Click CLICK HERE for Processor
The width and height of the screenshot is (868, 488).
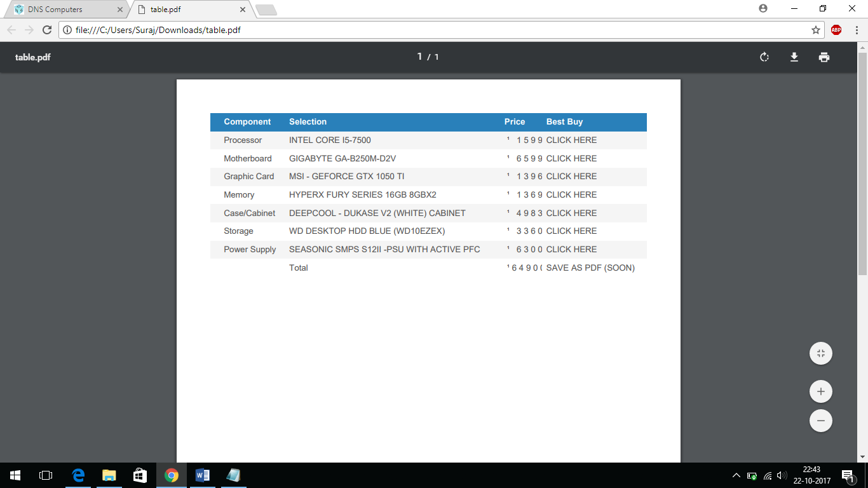point(571,140)
